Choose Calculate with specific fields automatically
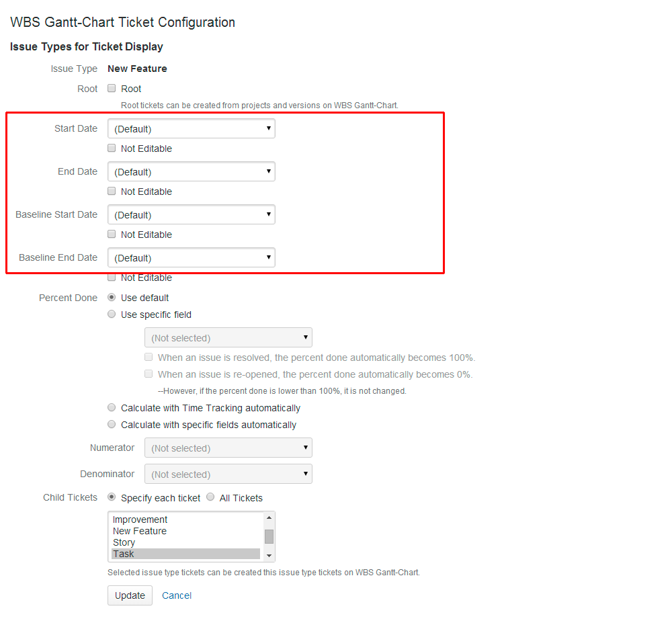 (112, 425)
